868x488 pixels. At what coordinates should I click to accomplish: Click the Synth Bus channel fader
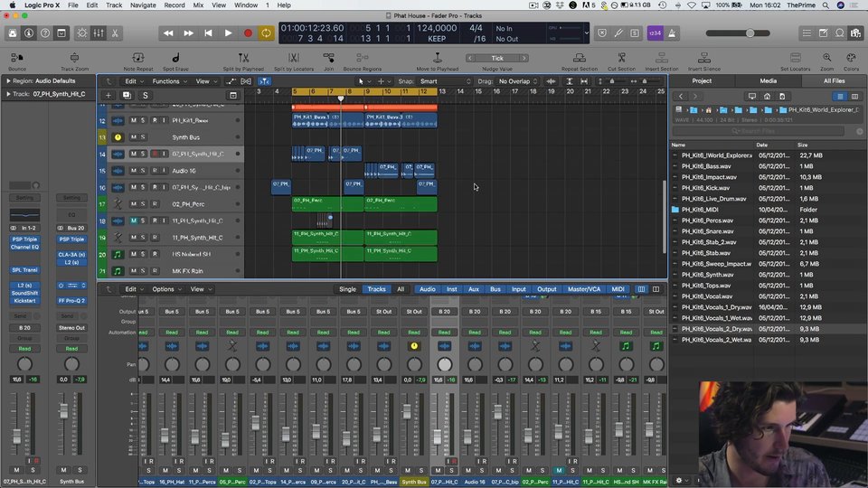(x=408, y=410)
